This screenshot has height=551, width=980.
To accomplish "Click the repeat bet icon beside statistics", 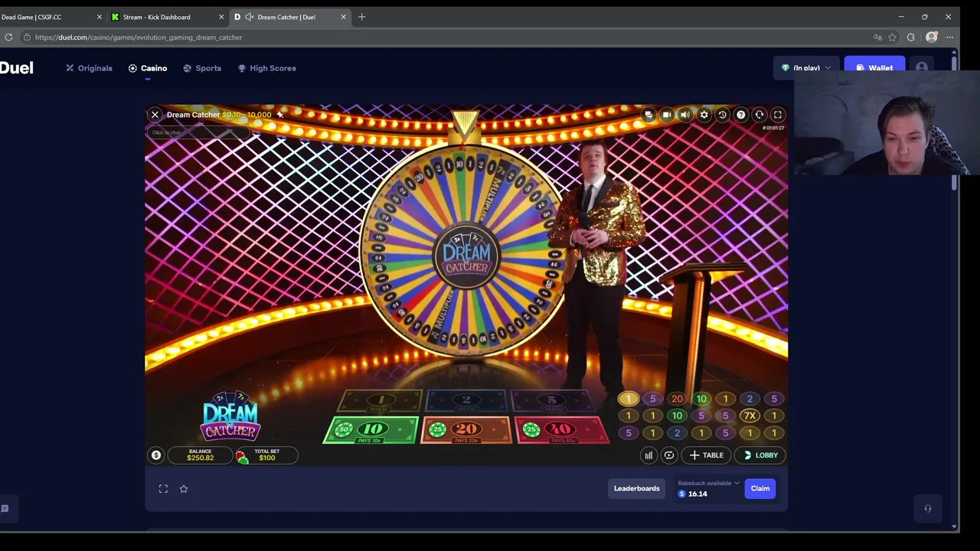I will 668,455.
